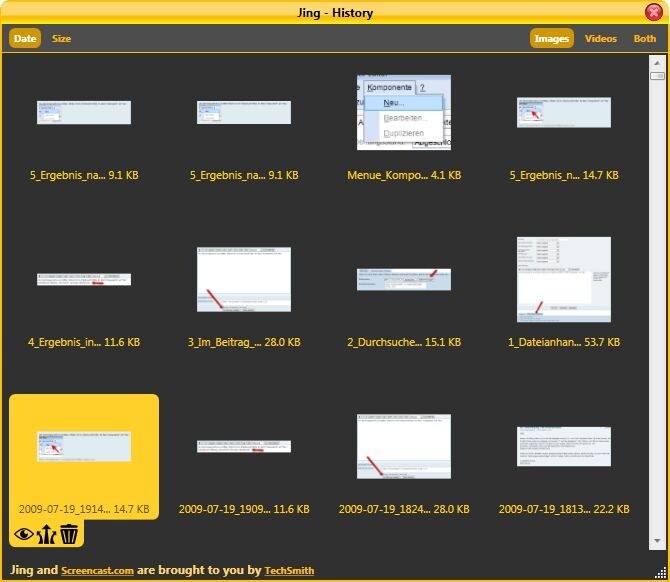Close the Jing History window
670x582 pixels.
[654, 12]
